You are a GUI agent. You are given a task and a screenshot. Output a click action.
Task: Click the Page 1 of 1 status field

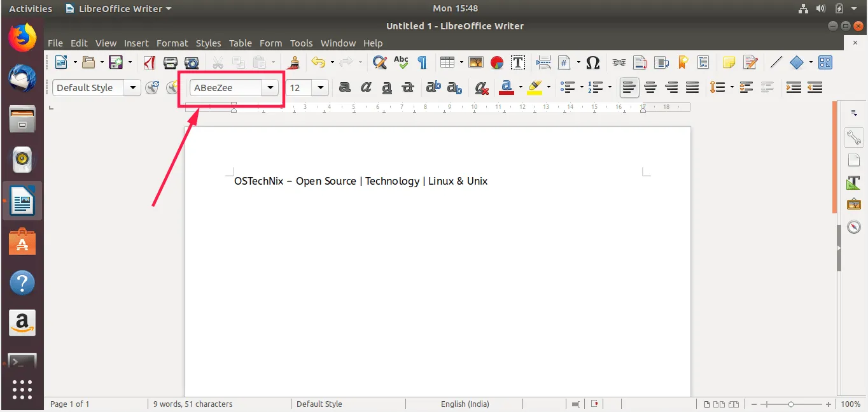tap(70, 404)
